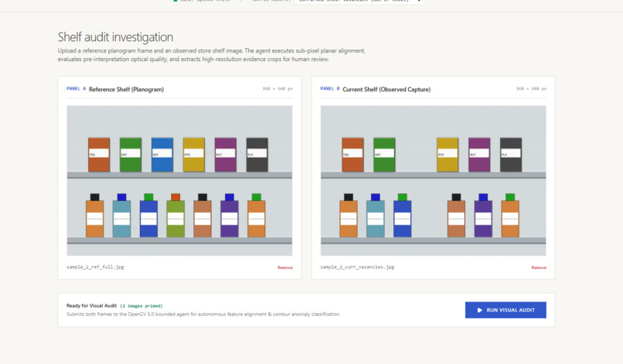
Task: Click the Shelf audit investigation heading
Action: pyautogui.click(x=115, y=37)
